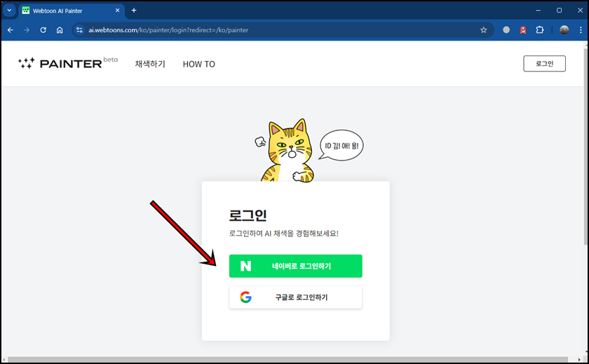
Task: Click the horizontal scrollbar at page bottom
Action: click(287, 360)
